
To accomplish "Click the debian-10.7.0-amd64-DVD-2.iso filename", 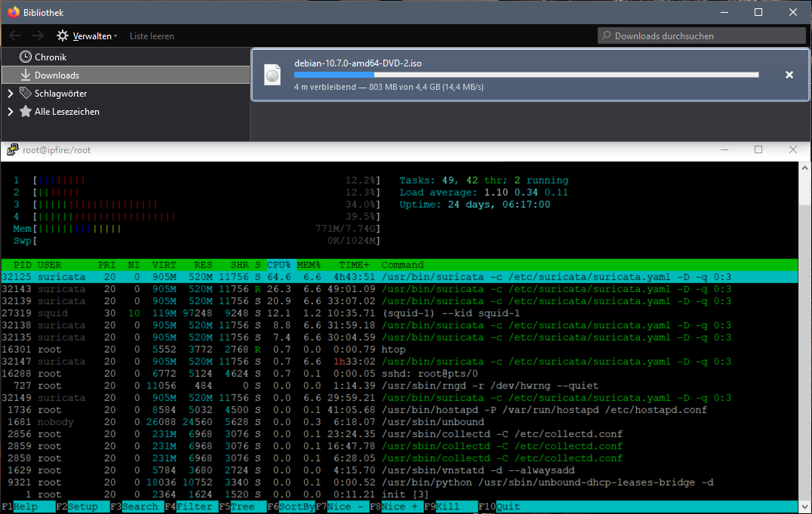I will tap(358, 63).
